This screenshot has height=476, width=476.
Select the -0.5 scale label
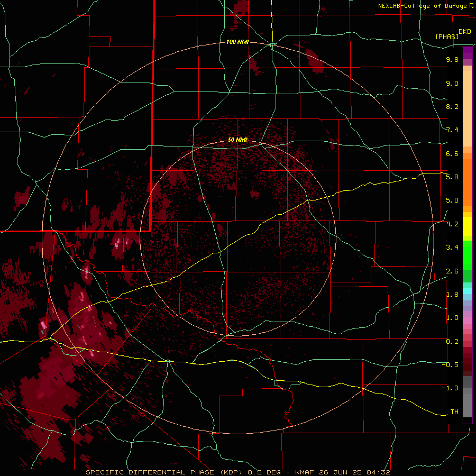click(450, 365)
